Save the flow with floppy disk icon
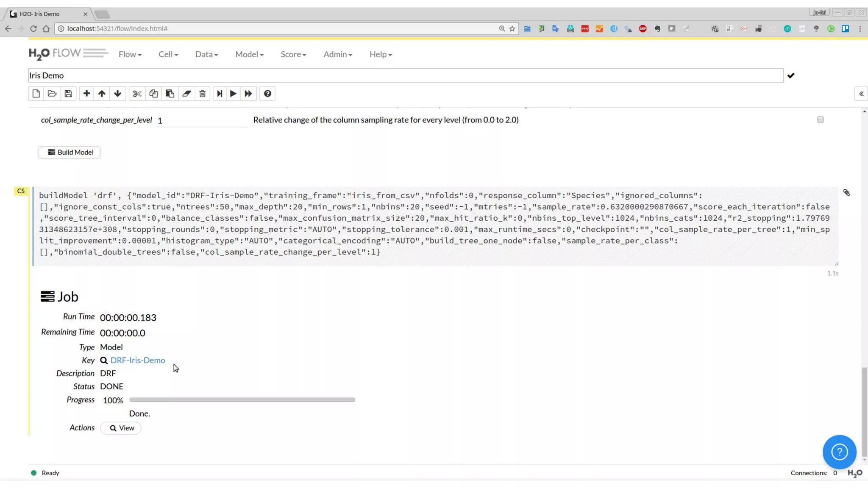Image resolution: width=868 pixels, height=488 pixels. point(68,94)
